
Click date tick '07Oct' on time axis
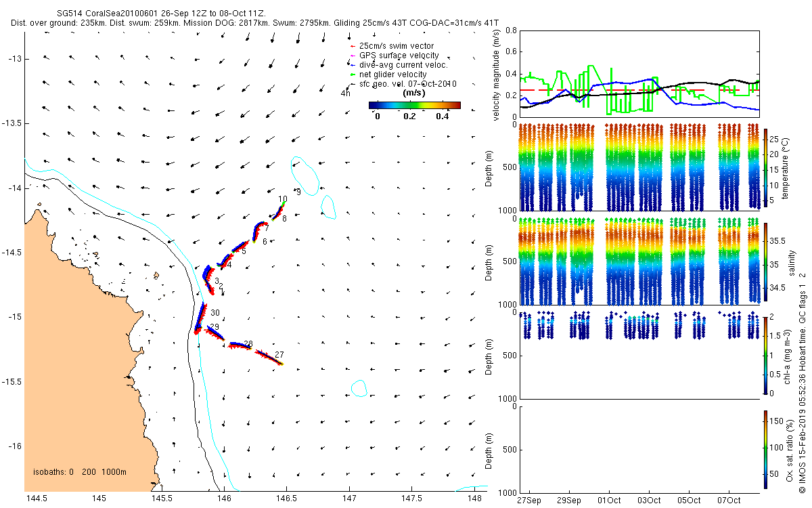point(729,501)
